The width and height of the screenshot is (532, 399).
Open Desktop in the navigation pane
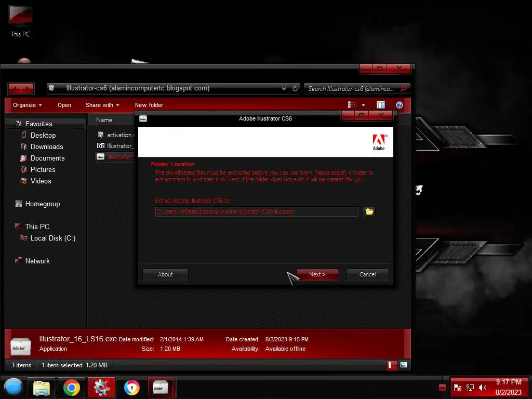(x=43, y=136)
